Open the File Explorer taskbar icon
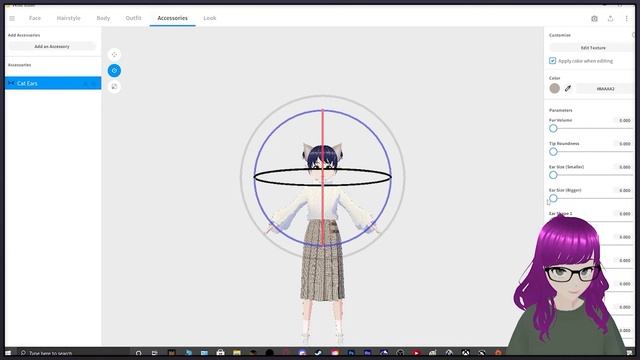The width and height of the screenshot is (640, 360). click(x=237, y=353)
